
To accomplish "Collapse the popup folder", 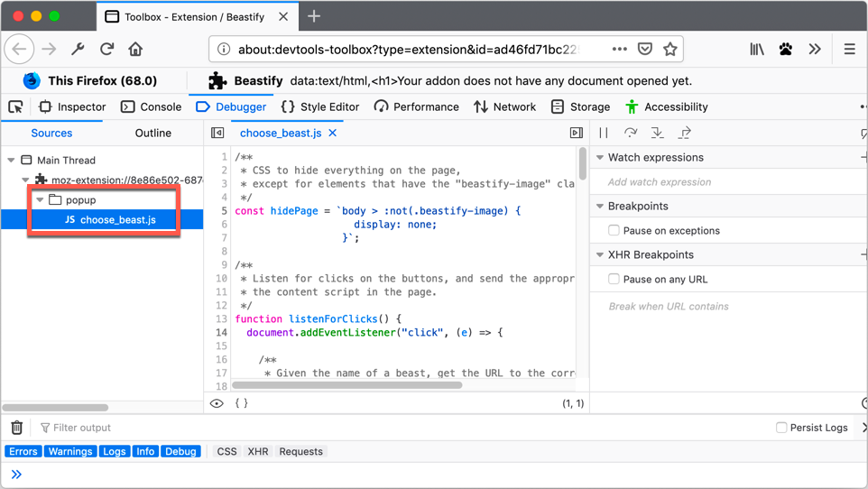I will pyautogui.click(x=40, y=200).
